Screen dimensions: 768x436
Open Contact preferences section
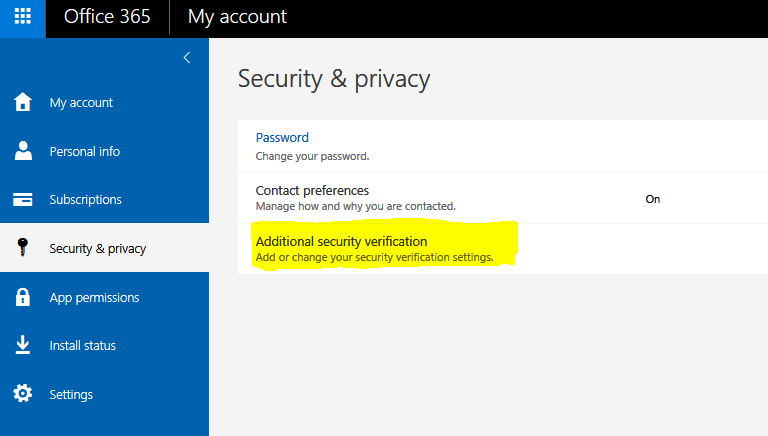(x=312, y=190)
